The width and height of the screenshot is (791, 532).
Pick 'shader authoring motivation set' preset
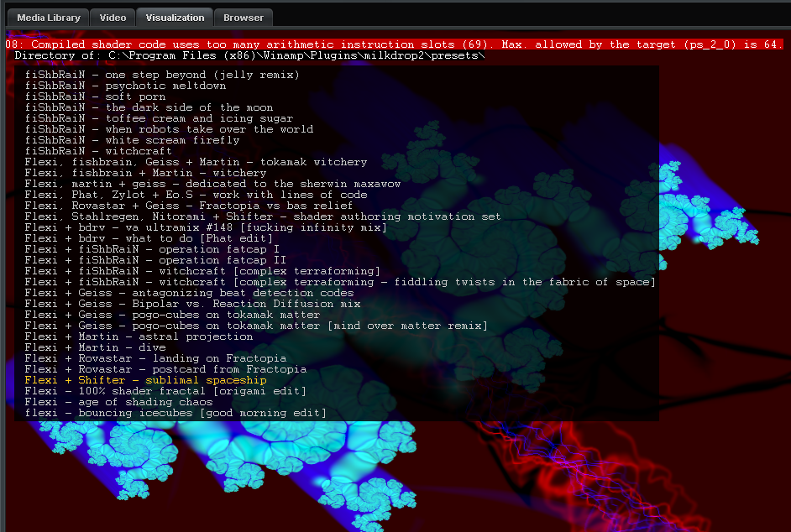[x=263, y=216]
